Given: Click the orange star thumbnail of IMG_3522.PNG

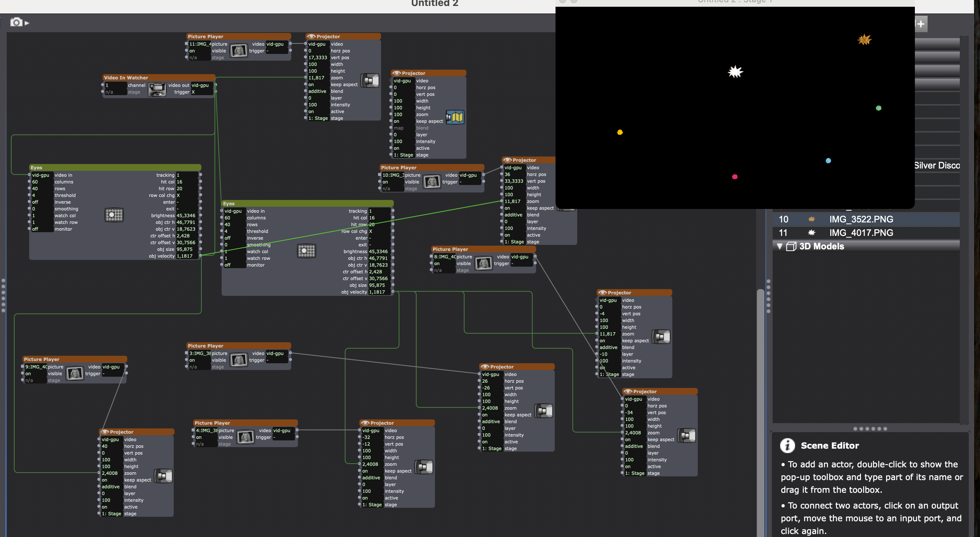Looking at the screenshot, I should (x=812, y=219).
